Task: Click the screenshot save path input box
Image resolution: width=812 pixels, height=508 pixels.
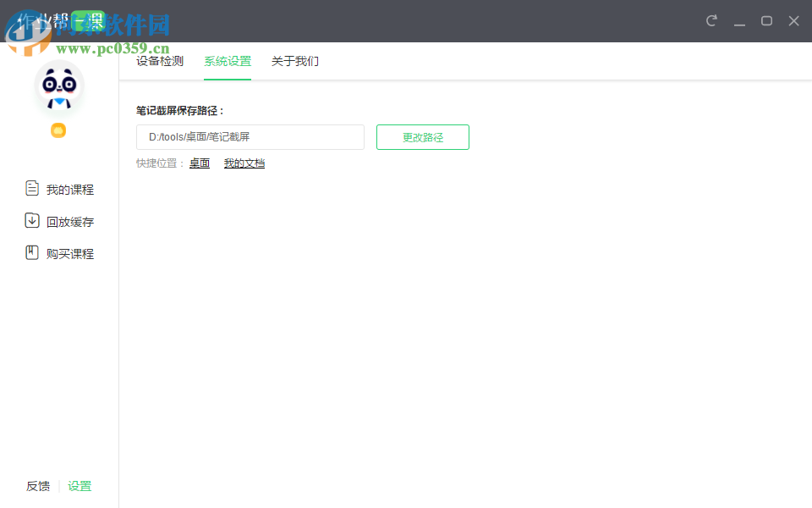Action: click(x=250, y=136)
